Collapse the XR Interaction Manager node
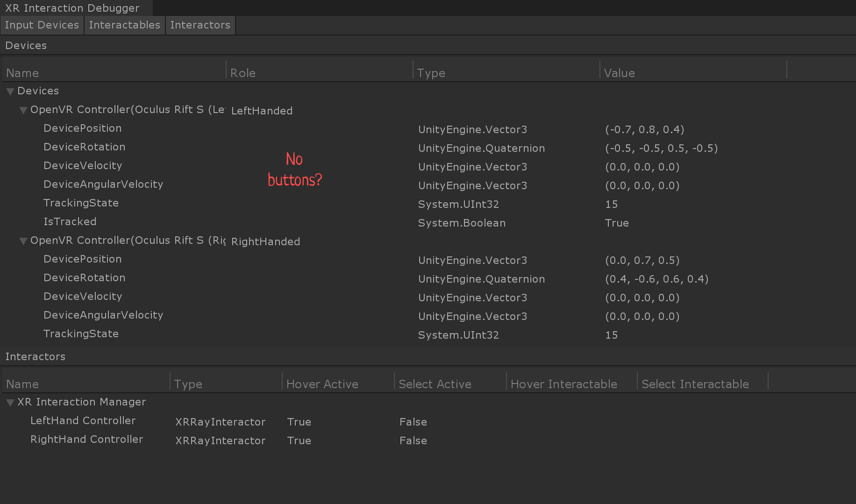The width and height of the screenshot is (856, 504). click(10, 402)
